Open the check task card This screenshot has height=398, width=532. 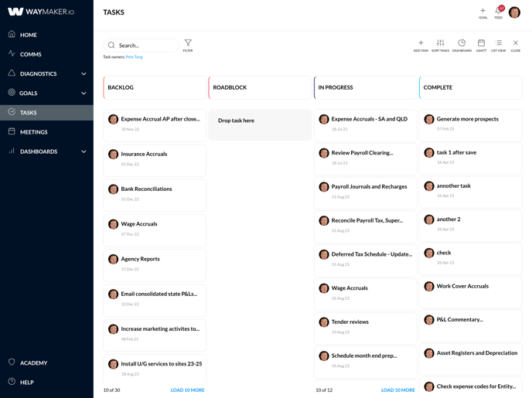471,259
